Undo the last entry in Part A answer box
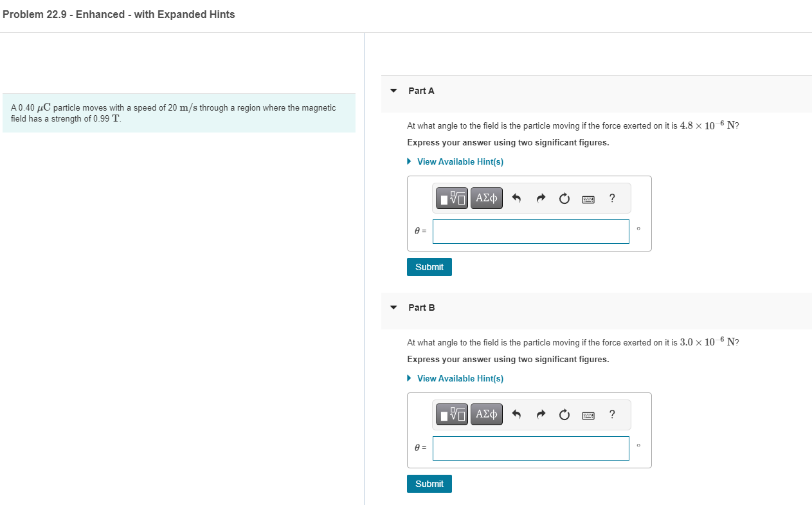812x505 pixels. (516, 198)
